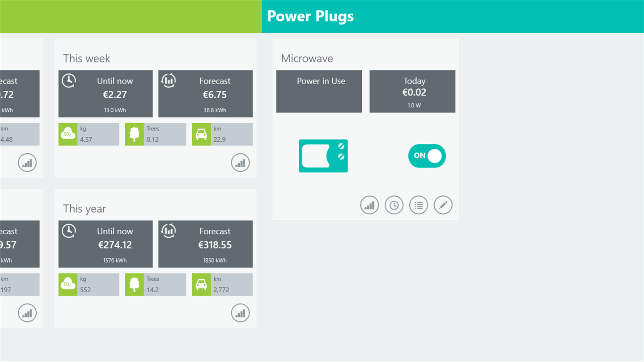Click the car icon under This week
Viewport: 644px width, 362px height.
pos(201,134)
